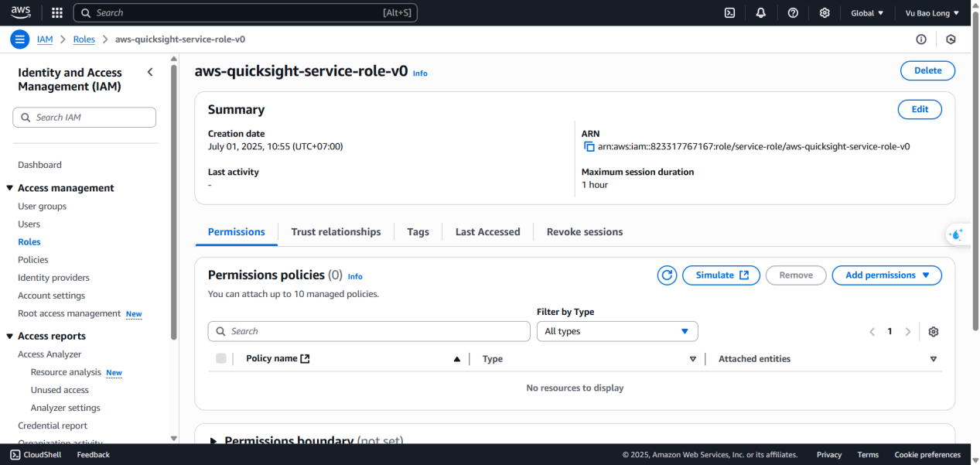
Task: Switch to the Last Accessed tab
Action: coord(488,231)
